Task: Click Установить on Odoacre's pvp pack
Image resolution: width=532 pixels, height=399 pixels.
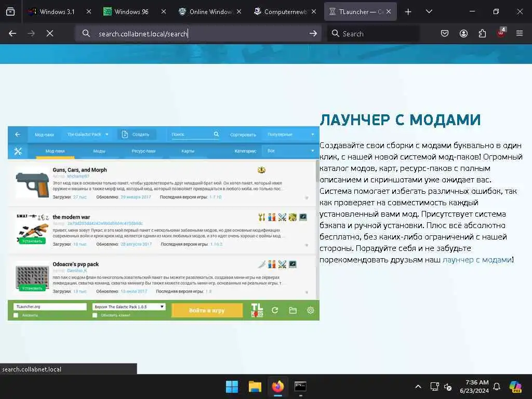Action: point(32,288)
